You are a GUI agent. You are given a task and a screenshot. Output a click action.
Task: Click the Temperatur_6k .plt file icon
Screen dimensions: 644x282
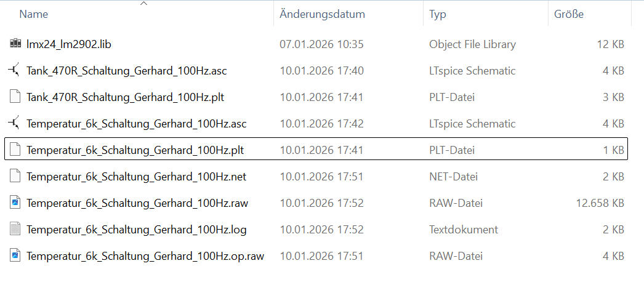tap(16, 150)
